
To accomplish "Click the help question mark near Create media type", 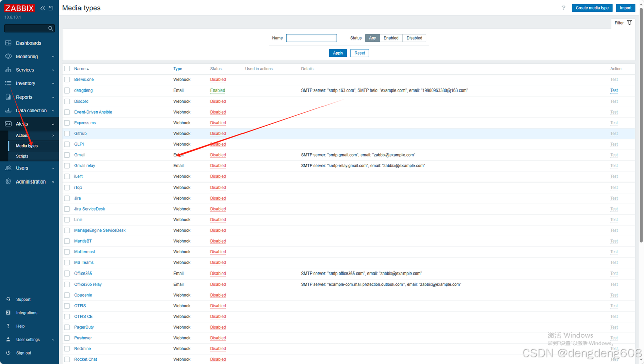I will 563,8.
